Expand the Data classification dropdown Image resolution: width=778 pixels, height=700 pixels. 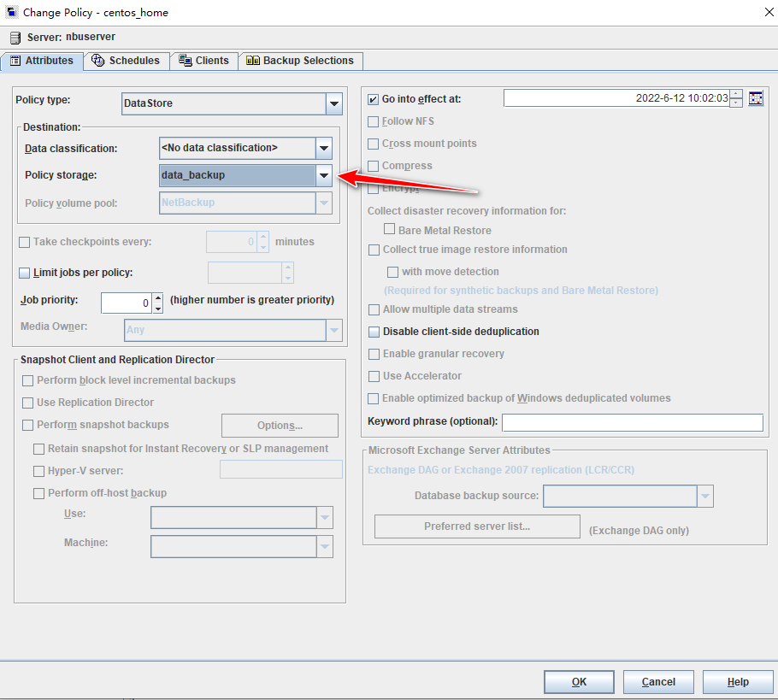click(x=323, y=148)
